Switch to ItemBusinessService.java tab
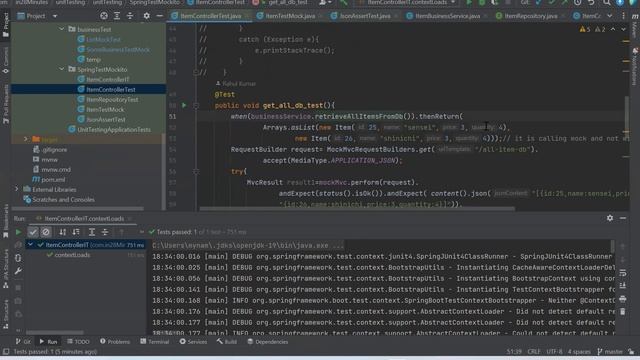This screenshot has width=640, height=360. tap(447, 16)
